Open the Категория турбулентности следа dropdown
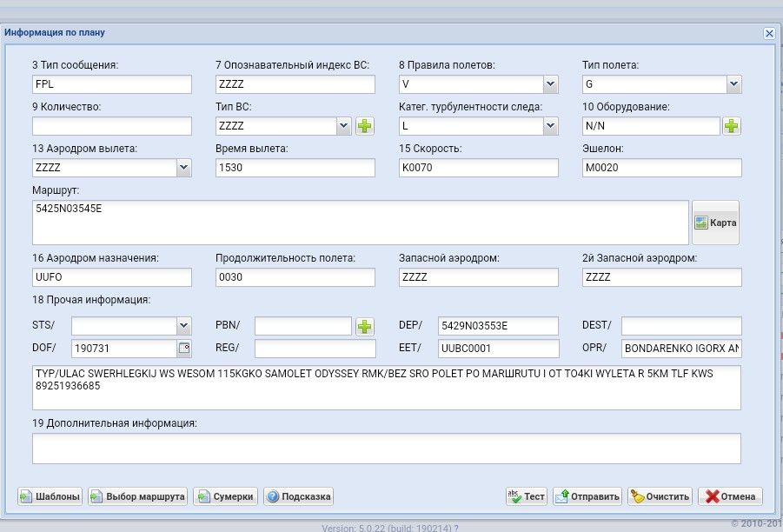783x532 pixels. (550, 126)
